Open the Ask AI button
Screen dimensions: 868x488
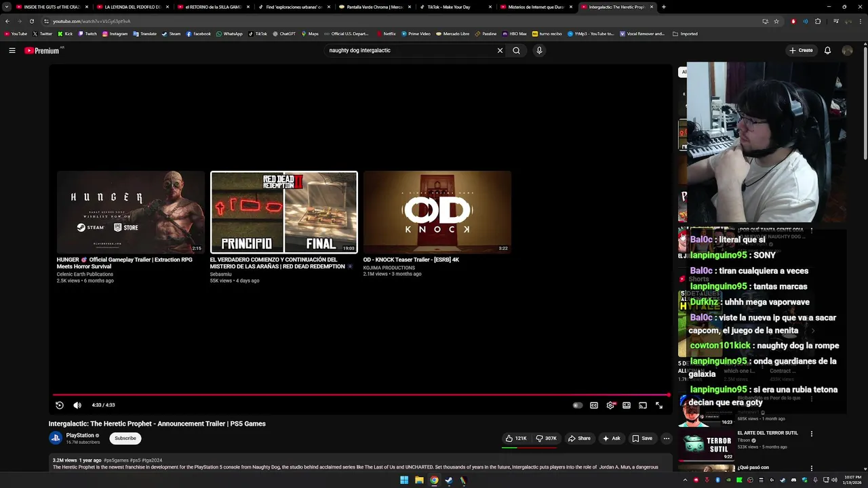click(611, 439)
